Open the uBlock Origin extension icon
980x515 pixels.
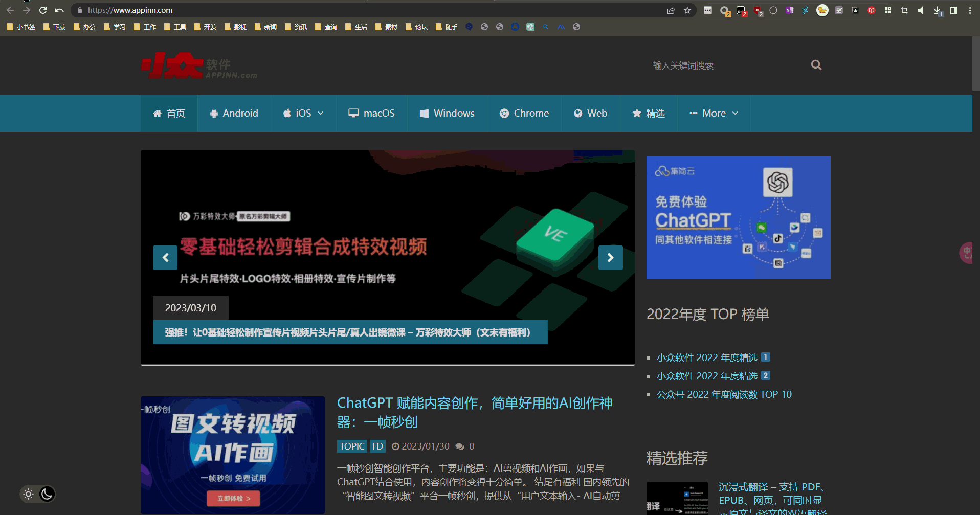[757, 10]
